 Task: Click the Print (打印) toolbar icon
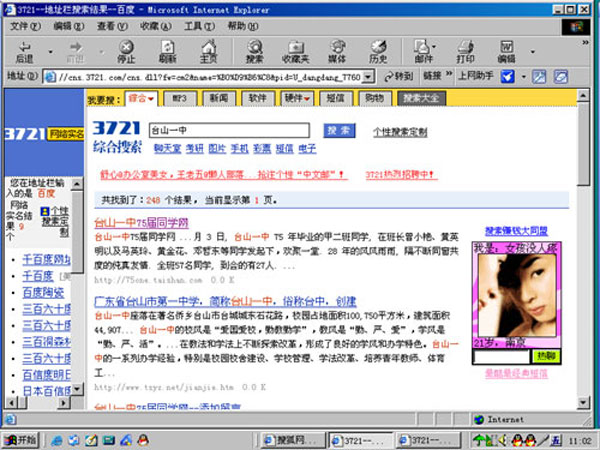click(x=465, y=52)
